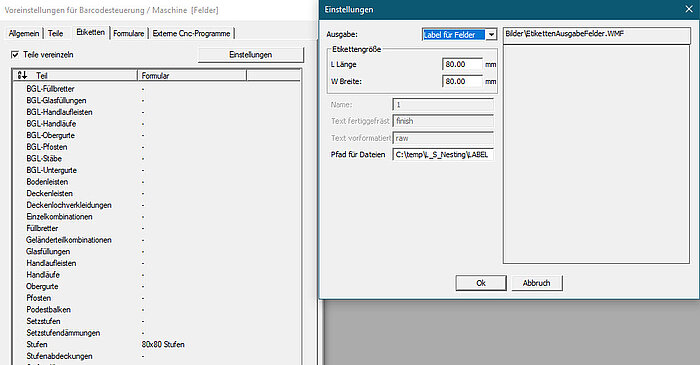The height and width of the screenshot is (365, 700).
Task: Click the disabled Name field
Action: click(x=443, y=104)
